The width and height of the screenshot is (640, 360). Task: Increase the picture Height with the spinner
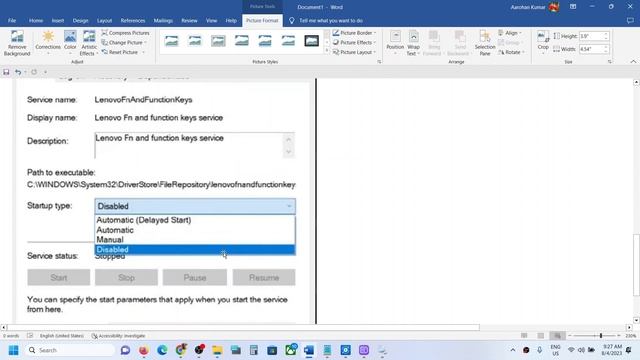click(x=606, y=34)
